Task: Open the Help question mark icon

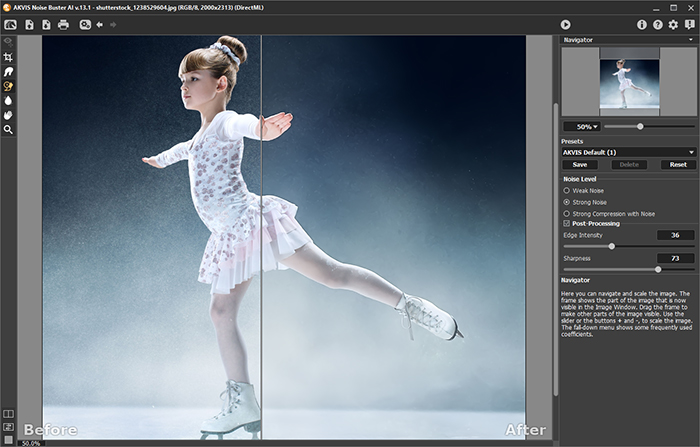Action: tap(657, 24)
